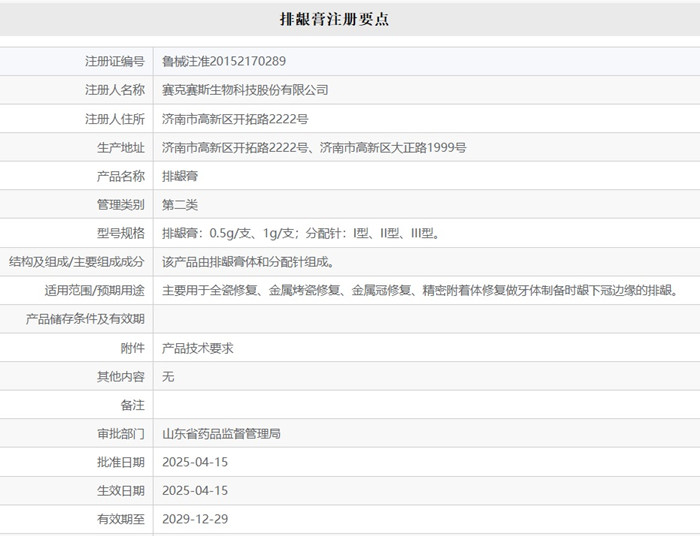Click the 附件 row label
The height and width of the screenshot is (536, 700).
pos(132,348)
